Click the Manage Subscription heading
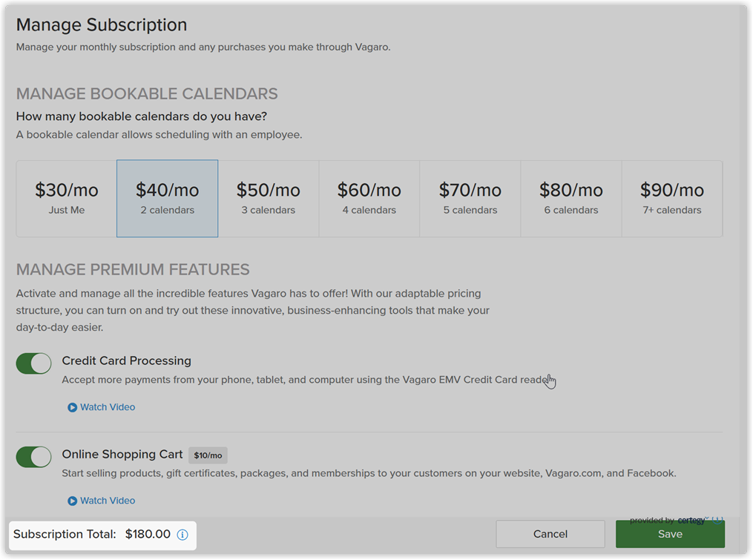This screenshot has height=560, width=753. [x=102, y=25]
